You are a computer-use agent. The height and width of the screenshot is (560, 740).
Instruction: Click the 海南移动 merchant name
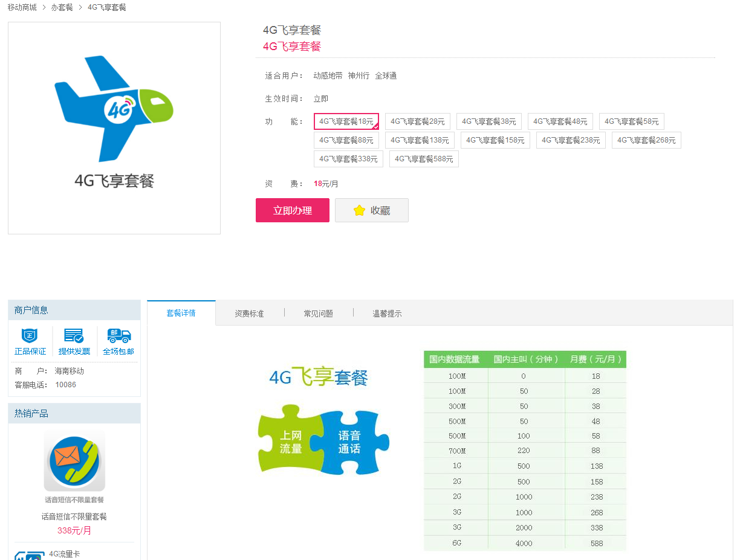coord(70,371)
